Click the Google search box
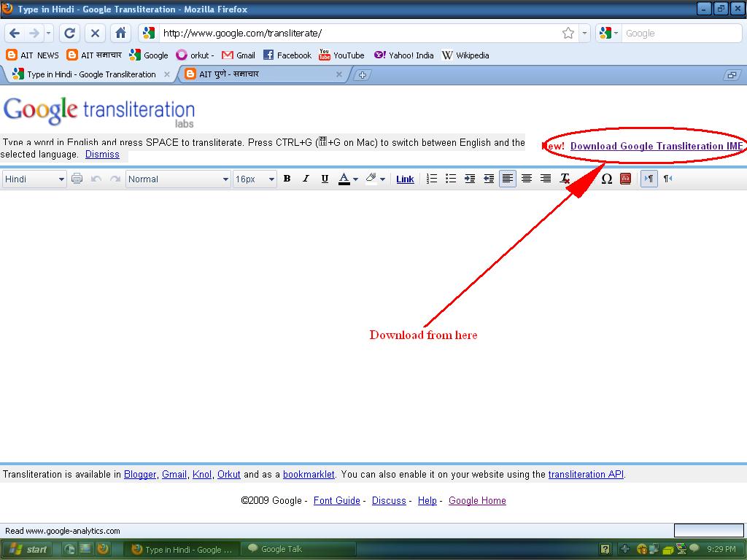The width and height of the screenshot is (747, 560). tap(681, 34)
